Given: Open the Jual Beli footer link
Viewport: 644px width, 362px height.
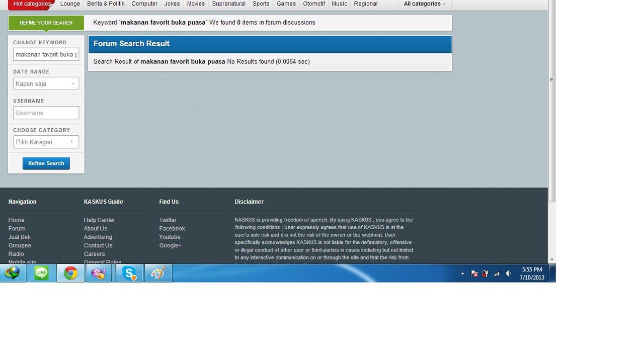Looking at the screenshot, I should click(x=19, y=237).
